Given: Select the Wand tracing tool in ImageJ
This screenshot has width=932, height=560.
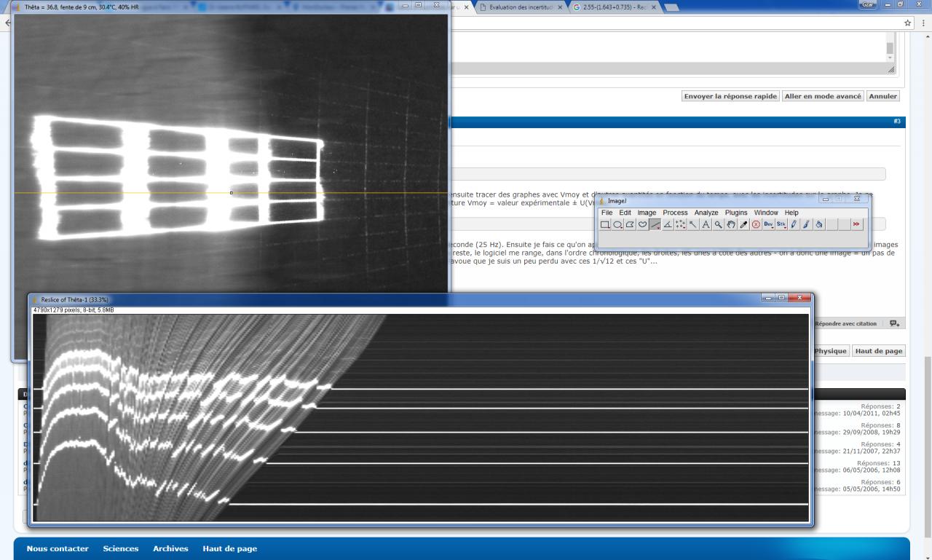Looking at the screenshot, I should click(693, 225).
